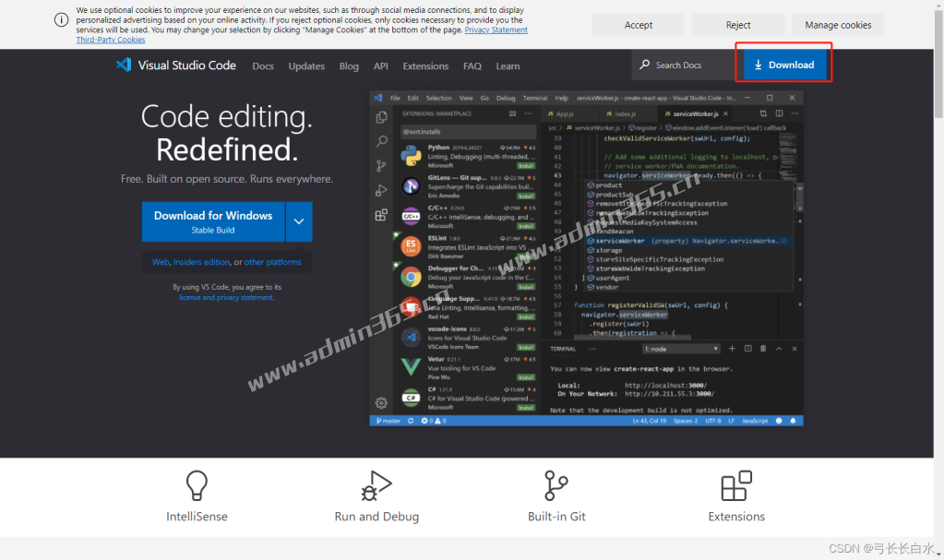Click Extensions icon in preview activity bar

(381, 215)
